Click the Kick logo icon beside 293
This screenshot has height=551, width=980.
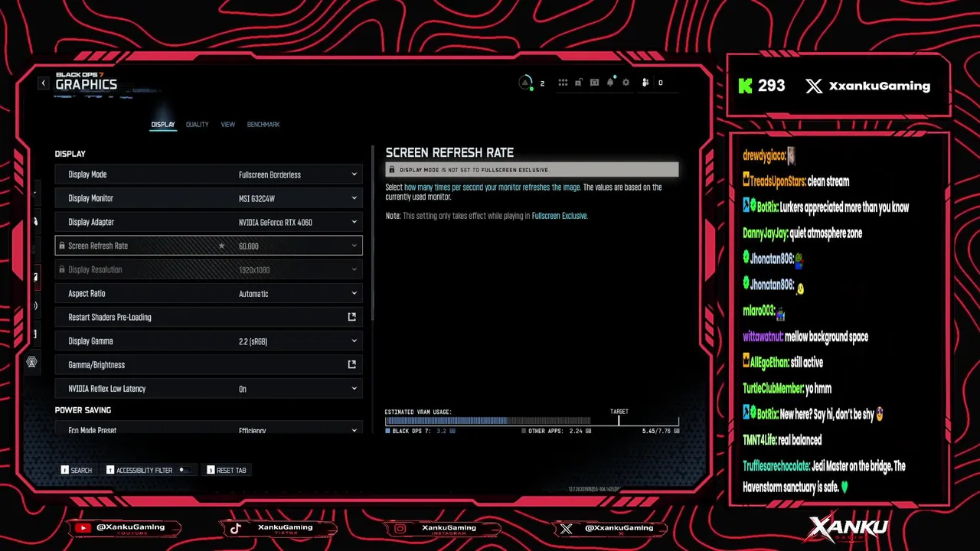point(745,86)
